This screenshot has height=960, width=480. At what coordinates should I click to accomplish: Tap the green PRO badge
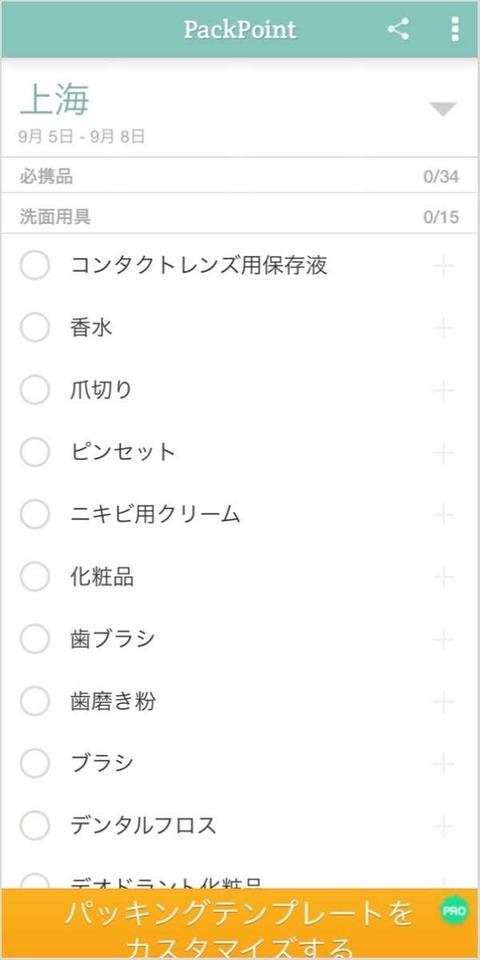(x=454, y=910)
